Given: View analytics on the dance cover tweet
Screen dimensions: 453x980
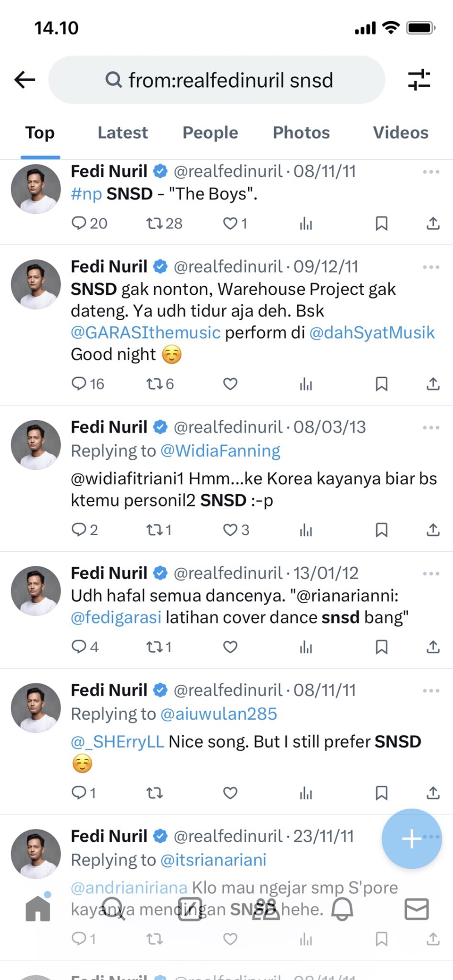Looking at the screenshot, I should tap(306, 647).
